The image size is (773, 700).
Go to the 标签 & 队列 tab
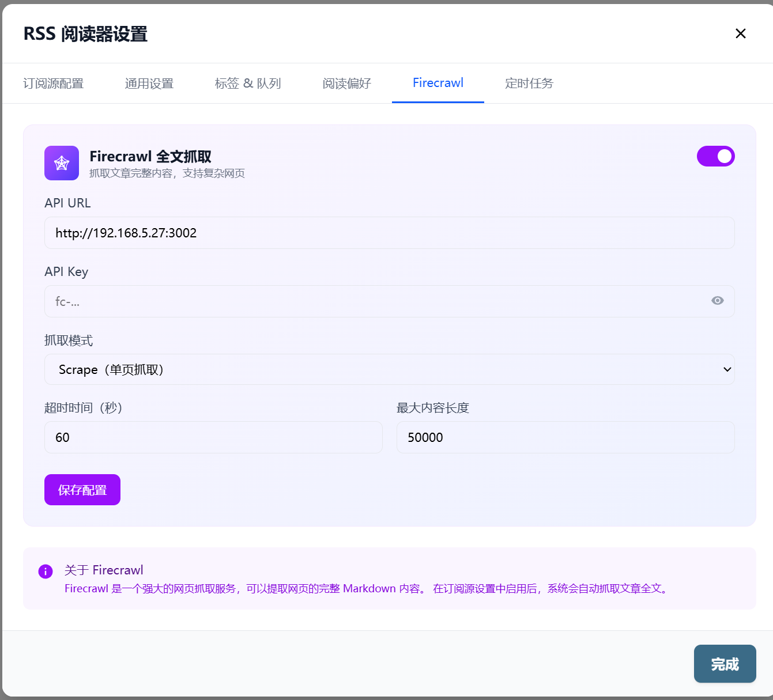click(x=248, y=84)
